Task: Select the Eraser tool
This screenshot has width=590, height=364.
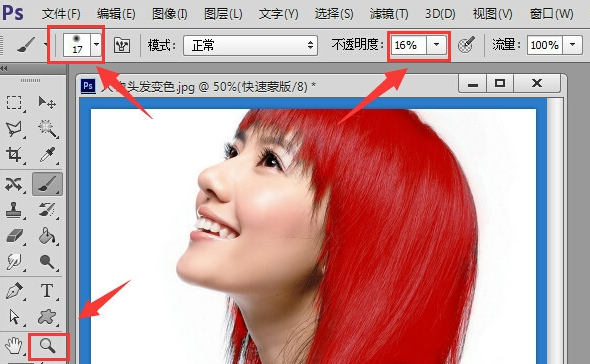Action: point(14,236)
